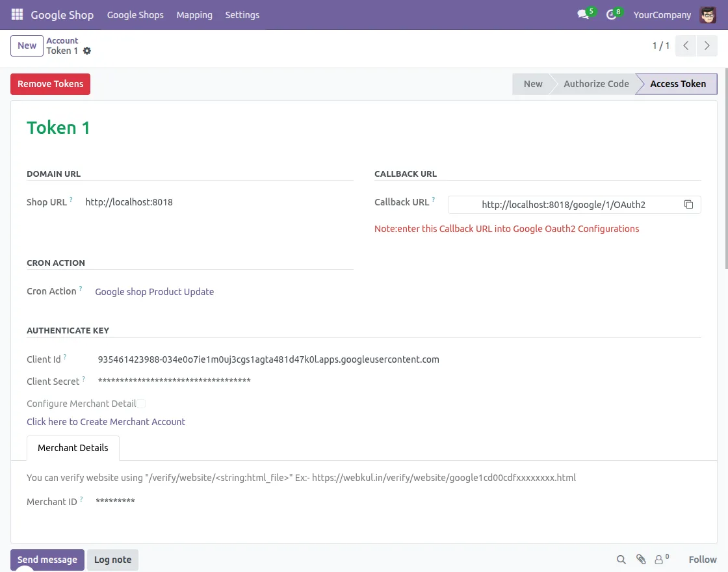Viewport: 728px width, 572px height.
Task: Open the Google Shops menu
Action: point(135,15)
